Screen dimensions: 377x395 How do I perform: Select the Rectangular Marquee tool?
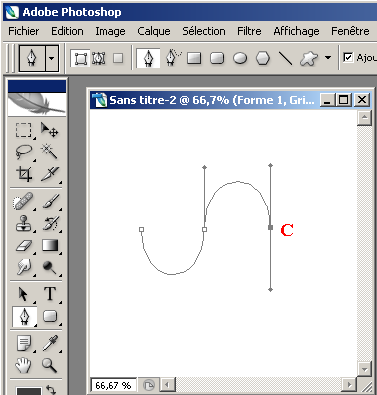(23, 130)
